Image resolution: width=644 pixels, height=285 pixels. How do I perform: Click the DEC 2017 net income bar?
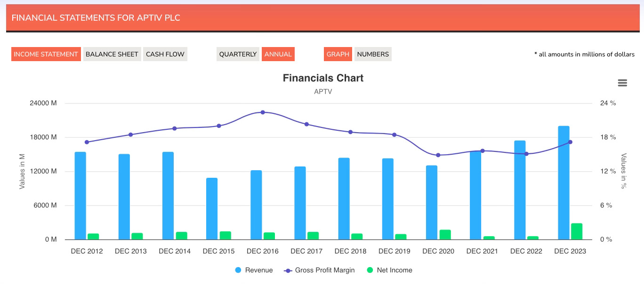pos(313,236)
